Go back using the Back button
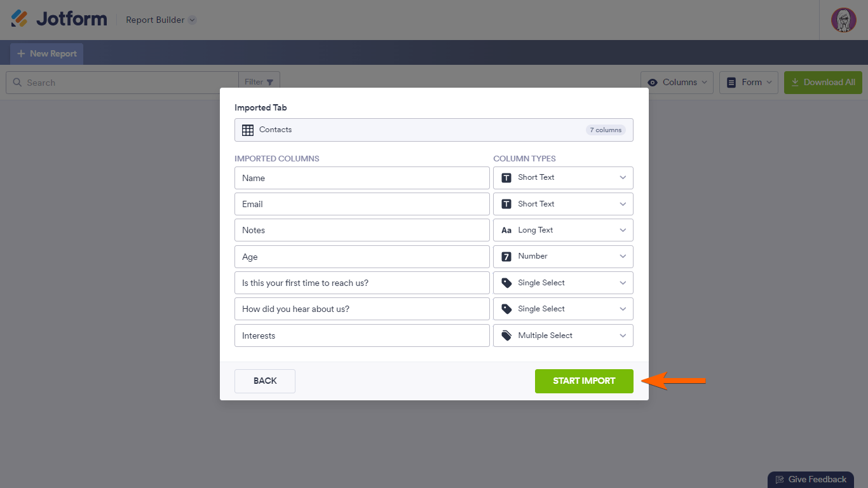The height and width of the screenshot is (488, 868). [x=265, y=381]
